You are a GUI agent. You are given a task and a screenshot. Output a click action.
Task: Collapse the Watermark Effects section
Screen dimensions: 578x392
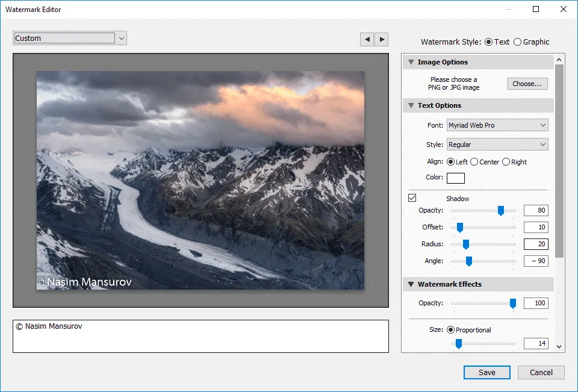(x=411, y=284)
